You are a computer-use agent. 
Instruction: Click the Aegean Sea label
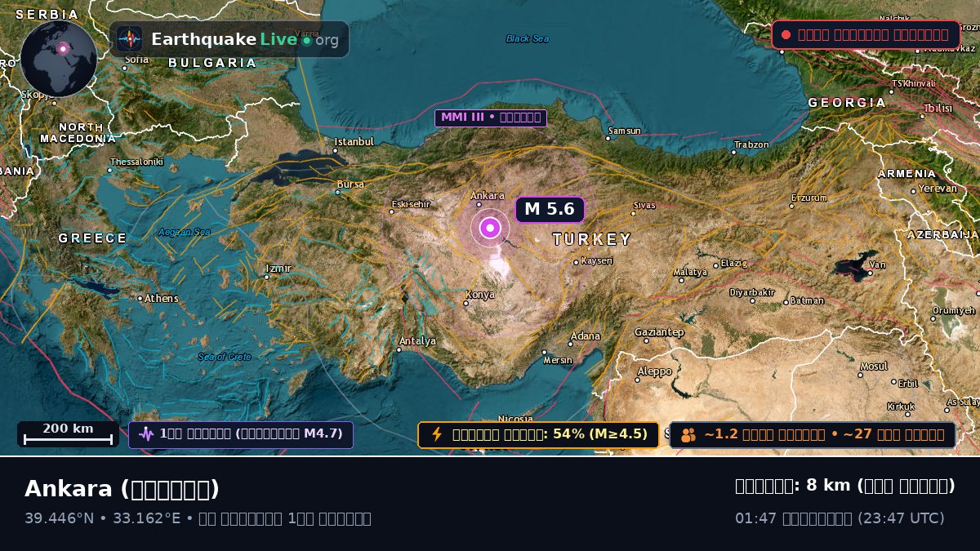pos(185,232)
